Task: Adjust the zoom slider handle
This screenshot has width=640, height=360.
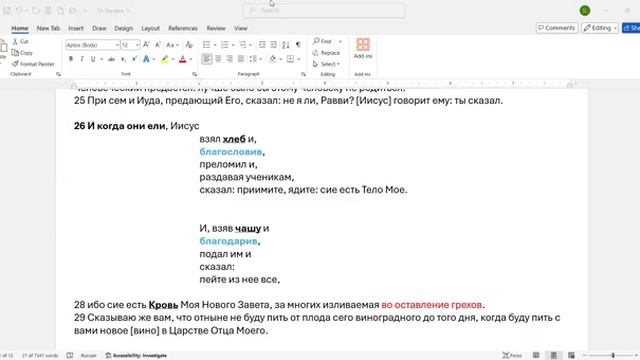Action: tap(613, 356)
